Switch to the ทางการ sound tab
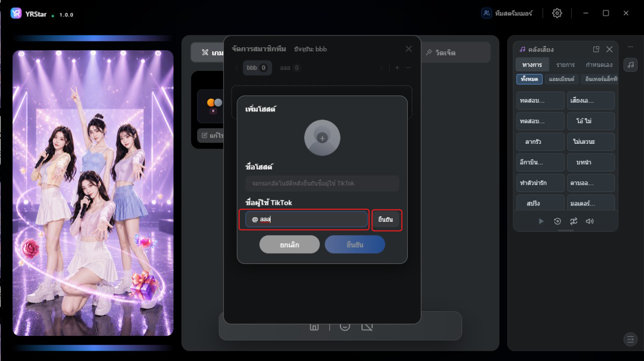Image resolution: width=644 pixels, height=361 pixels. click(532, 65)
